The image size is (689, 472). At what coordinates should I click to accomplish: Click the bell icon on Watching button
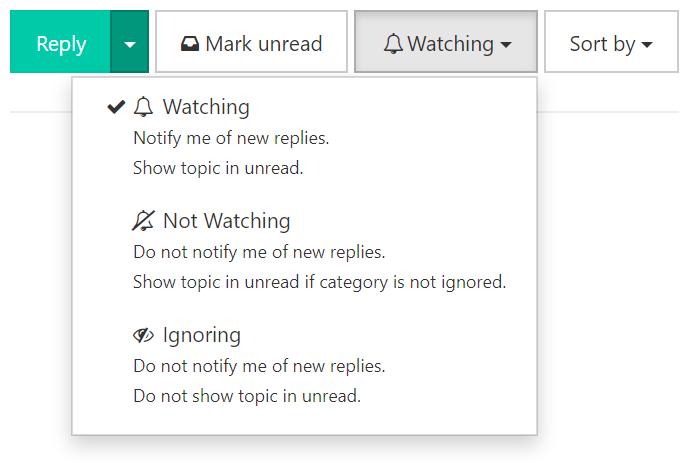[393, 44]
